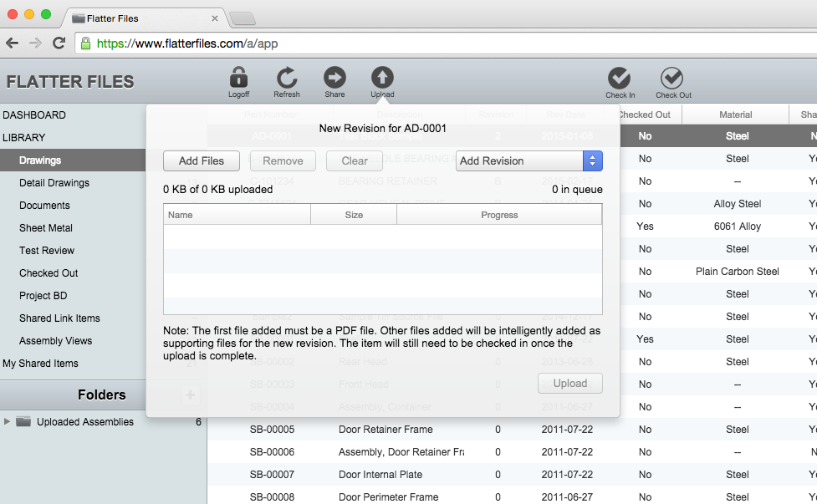Click the FLATTER FILES logo
The width and height of the screenshot is (817, 504).
pos(70,82)
